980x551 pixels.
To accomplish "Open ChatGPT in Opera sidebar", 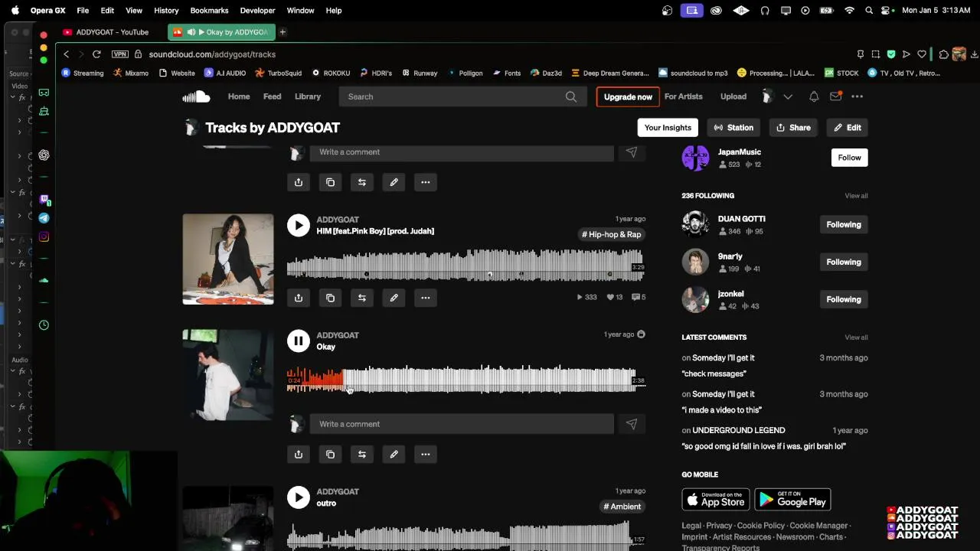I will coord(44,155).
